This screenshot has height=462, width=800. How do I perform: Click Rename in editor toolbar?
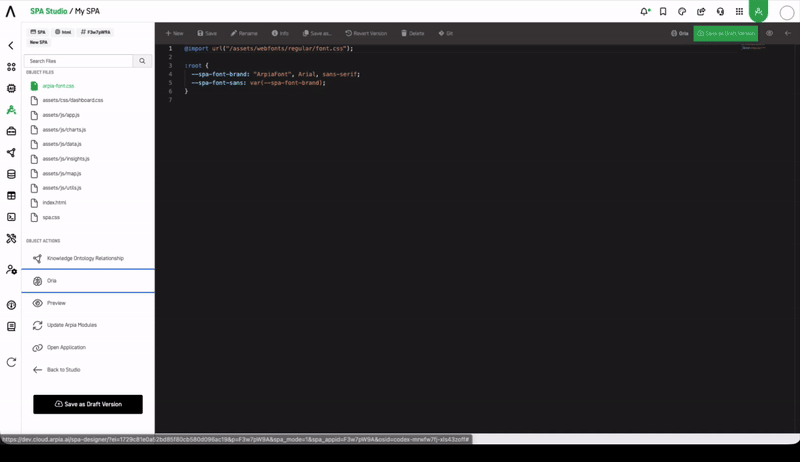tap(244, 33)
